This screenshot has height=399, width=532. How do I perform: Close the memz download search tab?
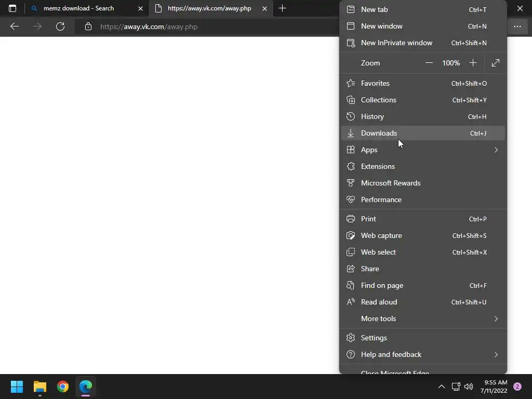[x=140, y=8]
